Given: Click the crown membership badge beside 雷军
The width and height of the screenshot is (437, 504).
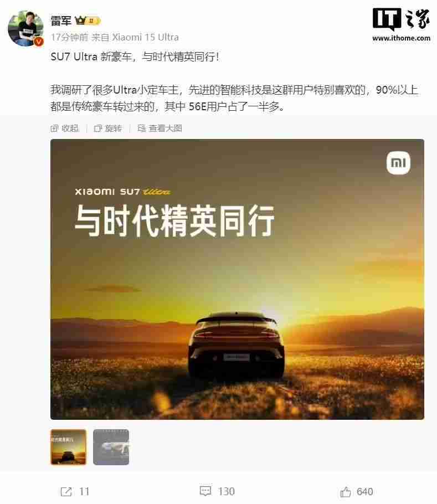Looking at the screenshot, I should pos(88,21).
